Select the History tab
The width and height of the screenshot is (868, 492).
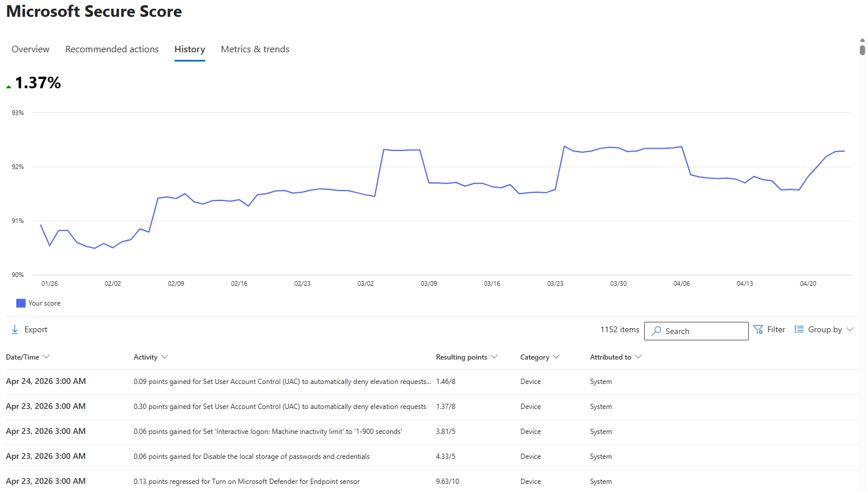click(x=190, y=49)
